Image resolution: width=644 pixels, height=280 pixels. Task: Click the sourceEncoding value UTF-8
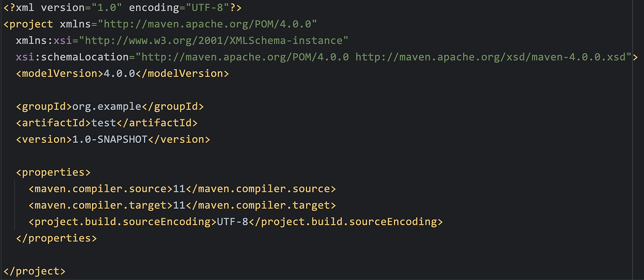click(232, 222)
